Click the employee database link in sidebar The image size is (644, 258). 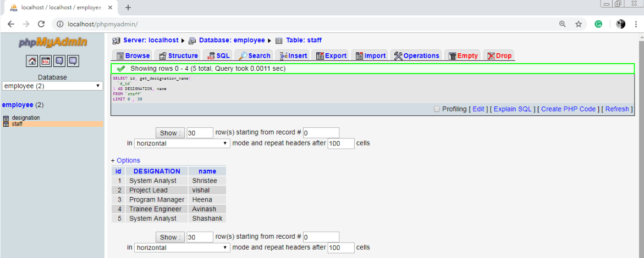tap(18, 105)
